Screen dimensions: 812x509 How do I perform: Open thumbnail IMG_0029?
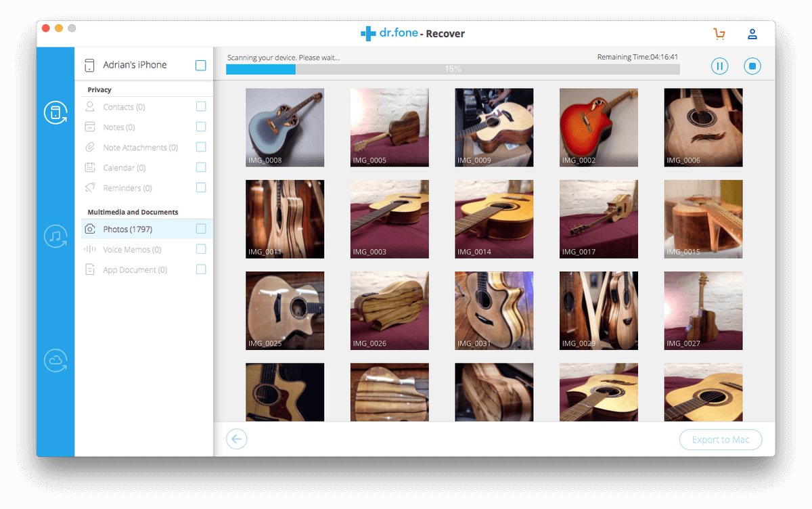tap(599, 311)
